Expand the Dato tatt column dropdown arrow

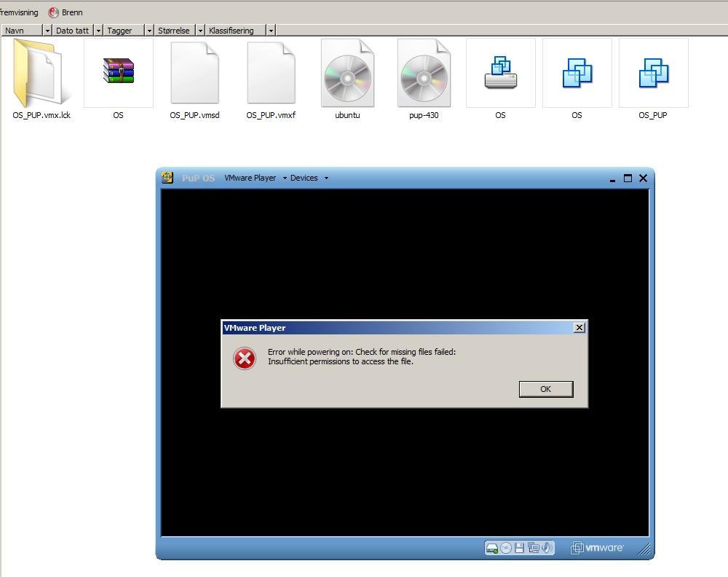coord(98,31)
